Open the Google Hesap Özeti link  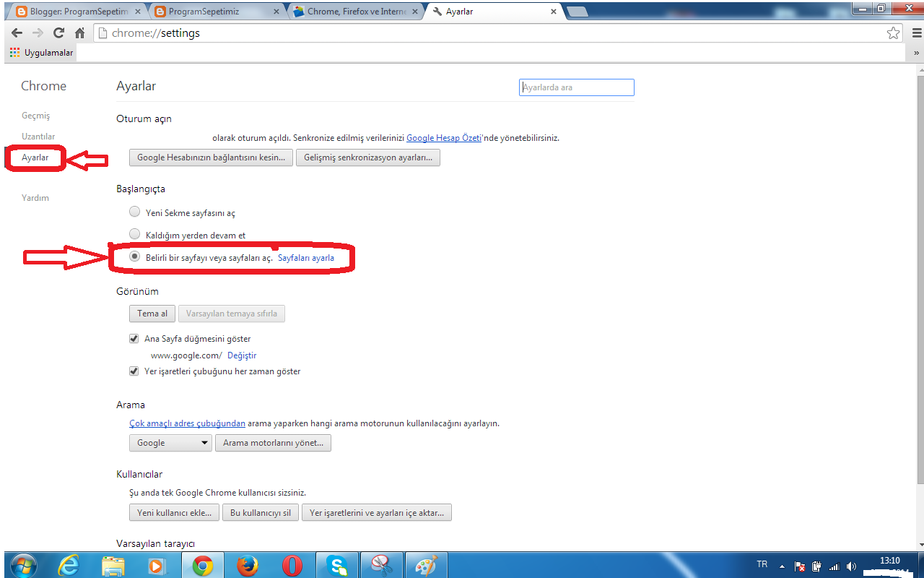pos(444,137)
